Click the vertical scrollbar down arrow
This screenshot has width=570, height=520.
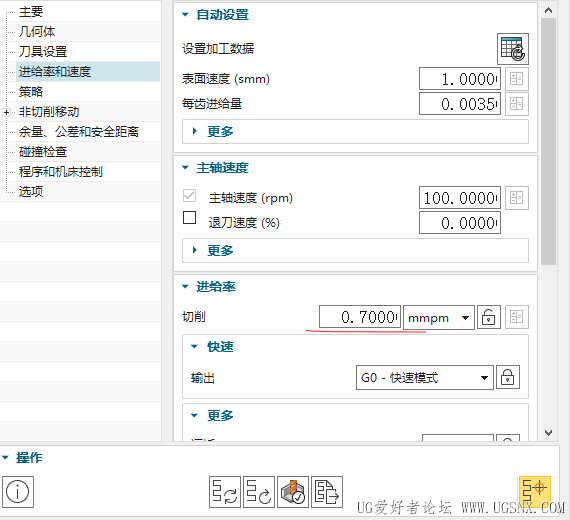tap(548, 432)
